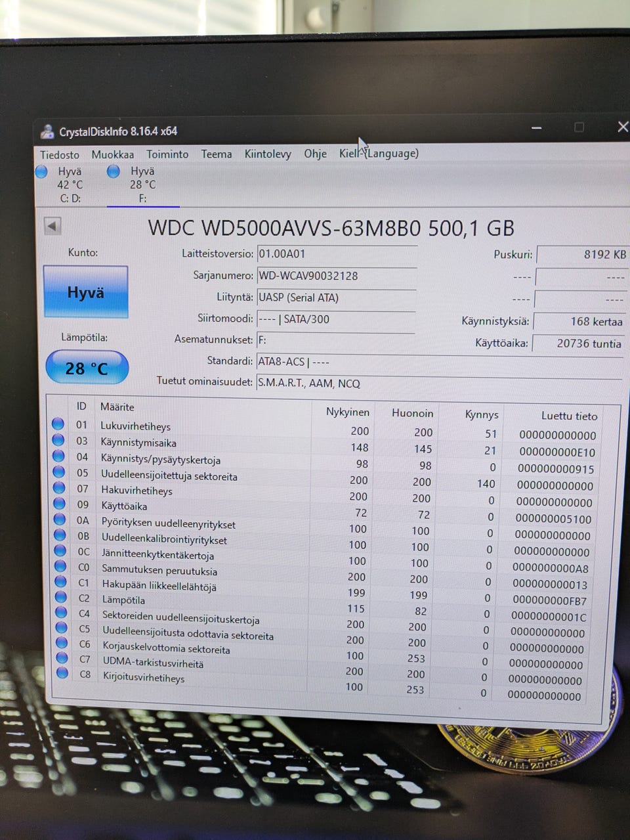The width and height of the screenshot is (630, 840).
Task: Click the status orb for Kirjoitusvirhetiheys
Action: (62, 673)
